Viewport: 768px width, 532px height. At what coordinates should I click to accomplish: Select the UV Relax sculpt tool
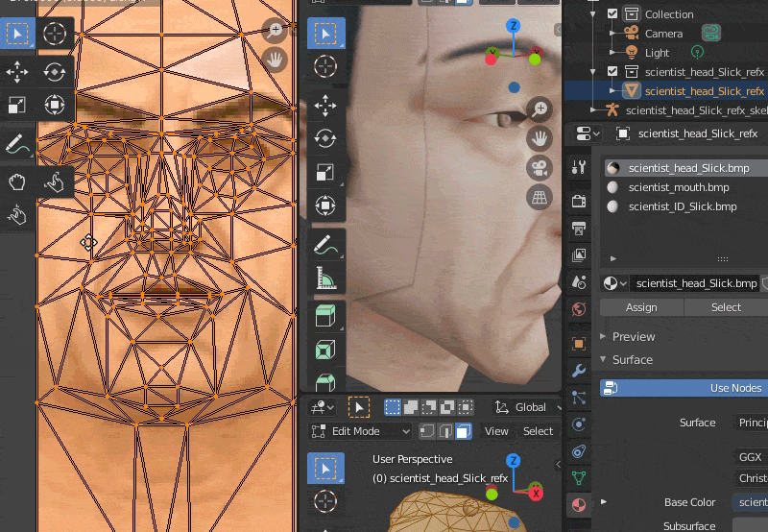55,182
